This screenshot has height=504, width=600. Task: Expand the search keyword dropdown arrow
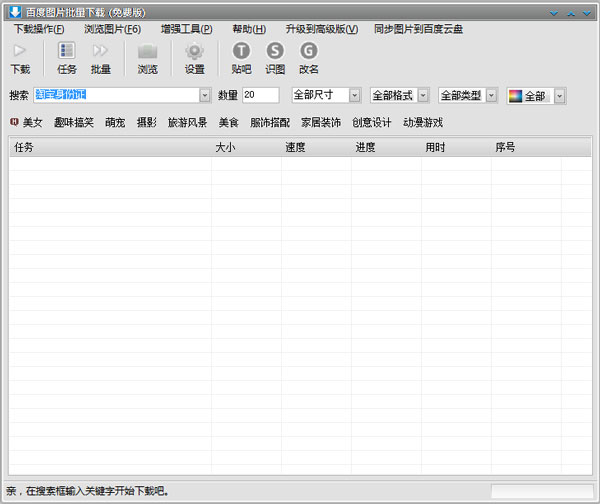click(x=205, y=95)
